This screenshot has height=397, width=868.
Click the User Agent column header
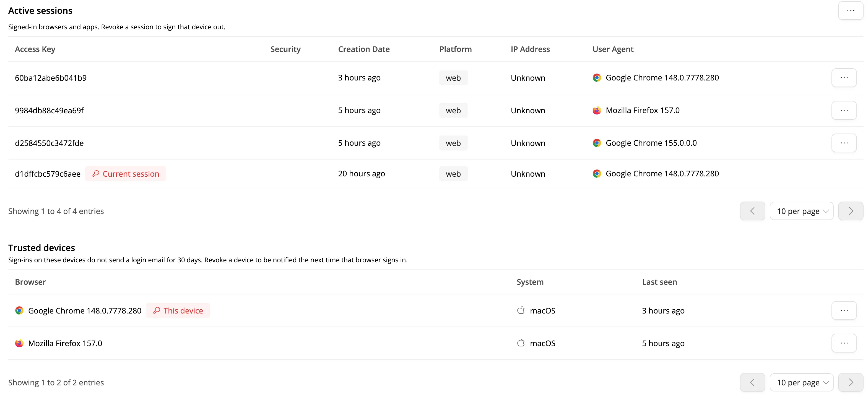tap(613, 49)
